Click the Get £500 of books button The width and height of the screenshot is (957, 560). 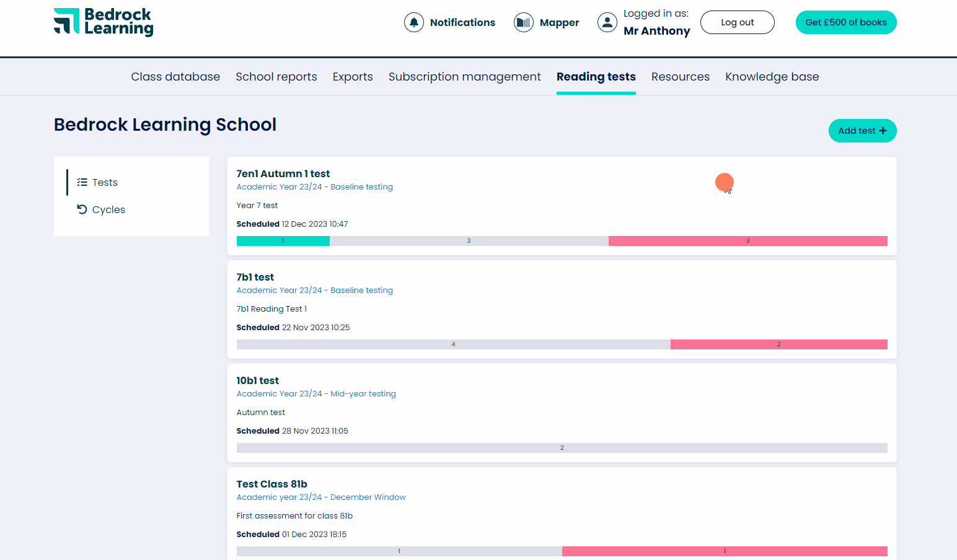845,22
